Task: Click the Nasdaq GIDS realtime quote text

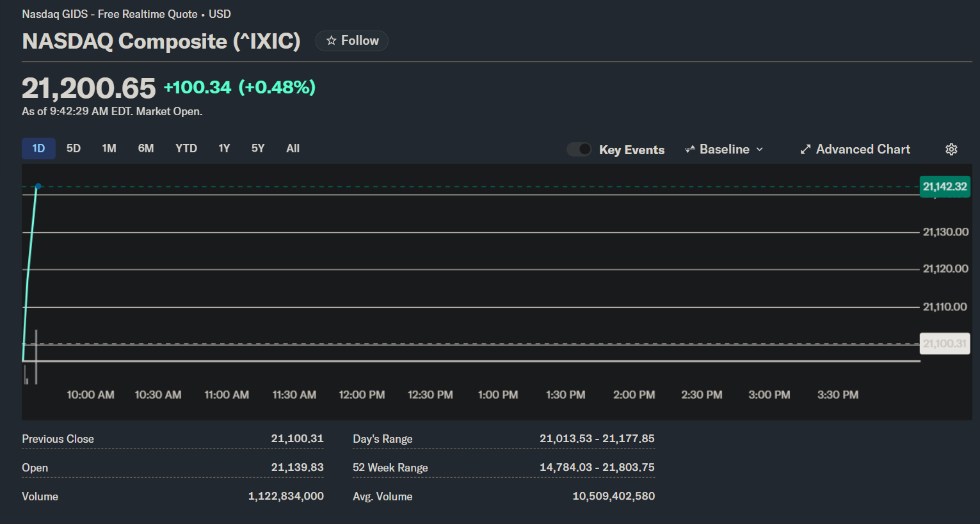Action: point(127,14)
